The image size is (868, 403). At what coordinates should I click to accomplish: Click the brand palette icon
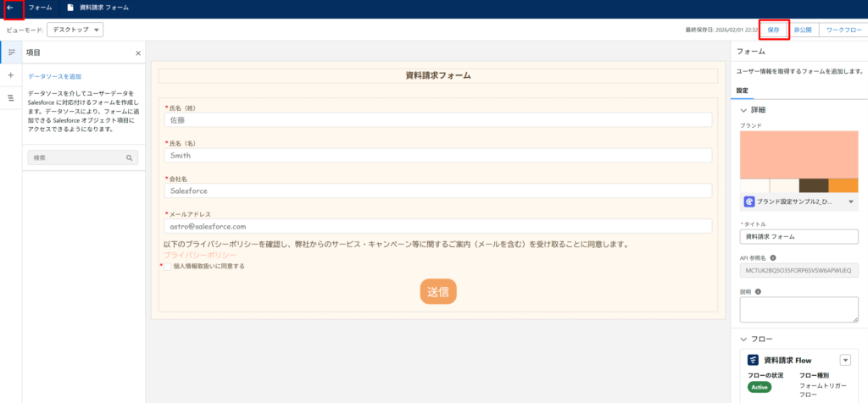tap(749, 201)
